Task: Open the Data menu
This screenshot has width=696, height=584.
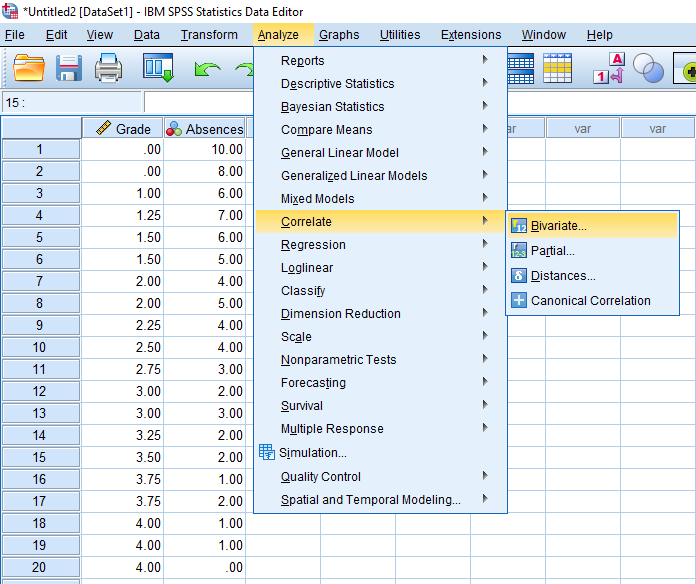Action: tap(146, 35)
